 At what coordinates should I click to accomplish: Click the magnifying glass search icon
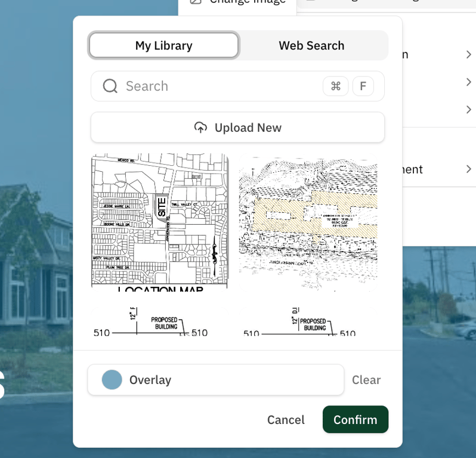(x=110, y=86)
